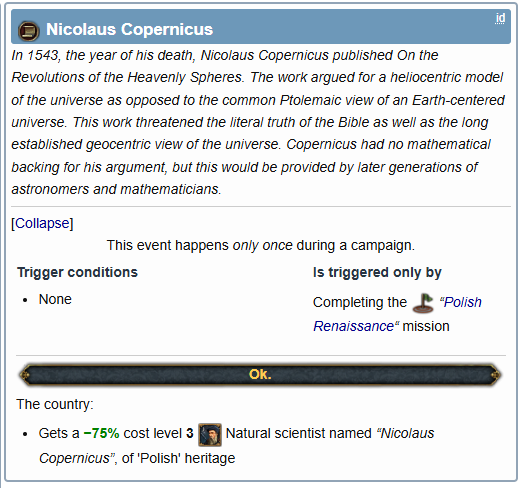Click the Natural scientist text label
This screenshot has width=524, height=488.
[x=298, y=433]
